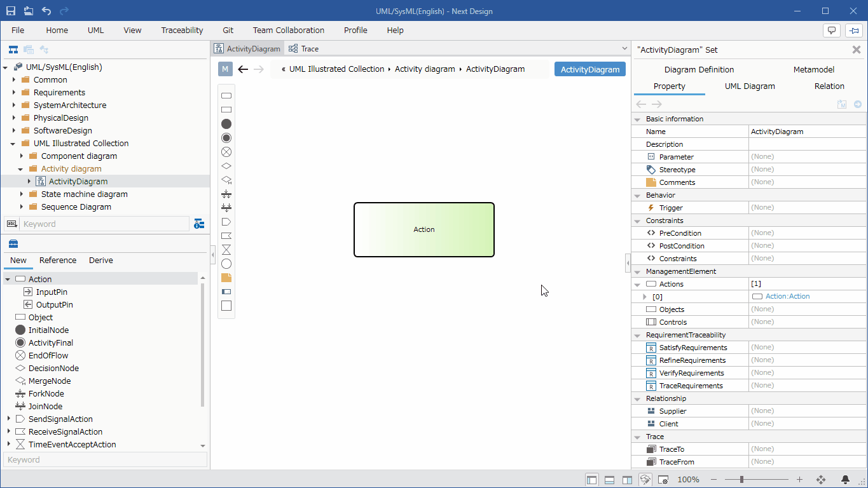This screenshot has width=868, height=488.
Task: Click the search options icon beside Keyword
Action: pyautogui.click(x=199, y=224)
